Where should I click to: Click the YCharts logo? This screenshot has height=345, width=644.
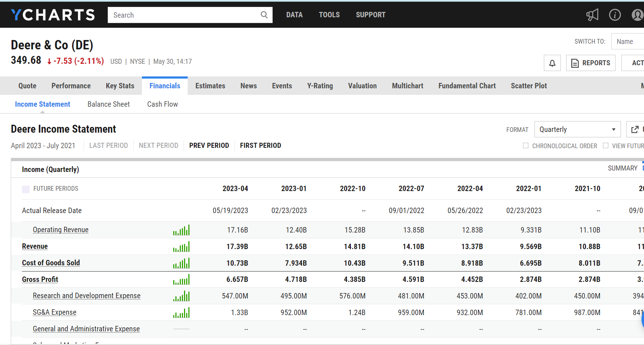53,15
